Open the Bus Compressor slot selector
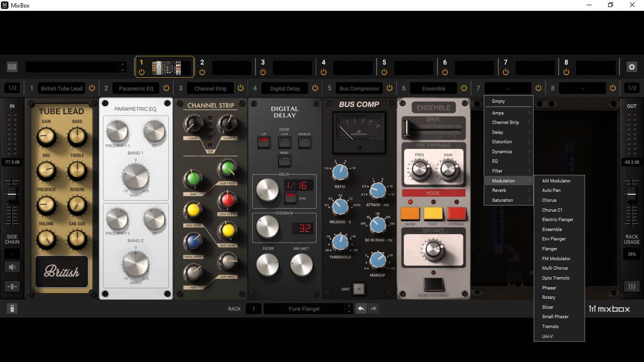The height and width of the screenshot is (362, 644). pyautogui.click(x=359, y=88)
